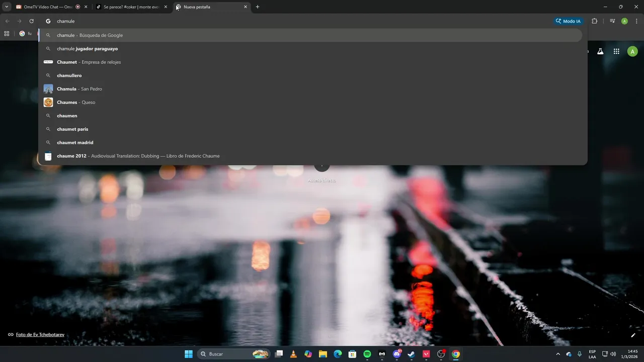Open the Chrome profile avatar in toolbar
Screen dimensions: 644x362
pyautogui.click(x=624, y=21)
